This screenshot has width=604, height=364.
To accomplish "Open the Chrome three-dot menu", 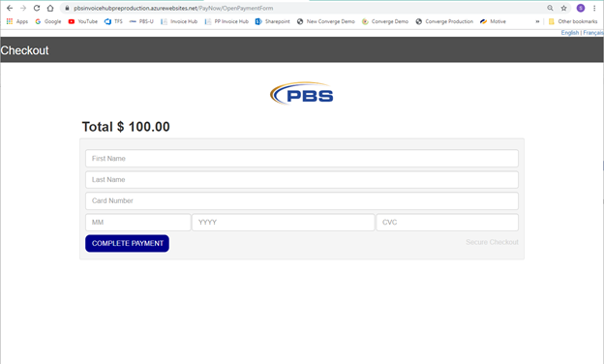I will [594, 8].
